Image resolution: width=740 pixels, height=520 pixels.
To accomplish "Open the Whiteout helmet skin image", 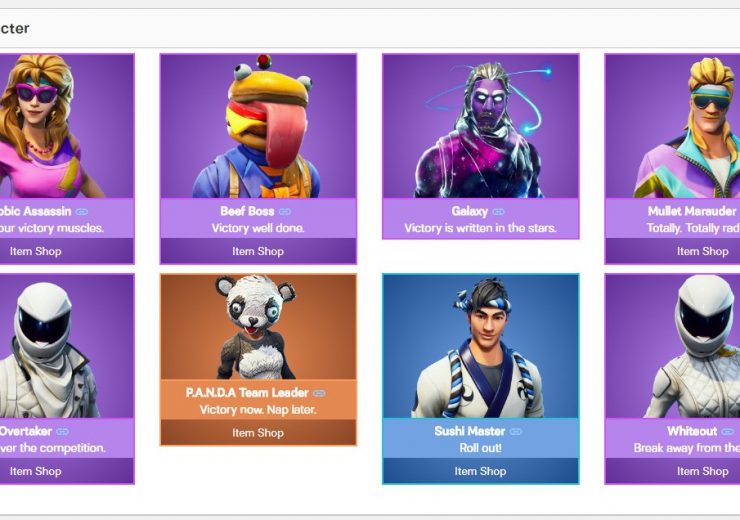I will pos(673,346).
